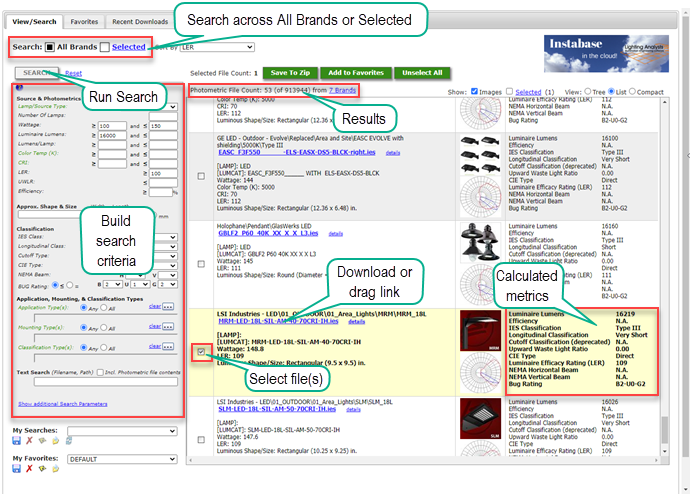Click the polar plot for EASC_F3F550 file

(481, 197)
